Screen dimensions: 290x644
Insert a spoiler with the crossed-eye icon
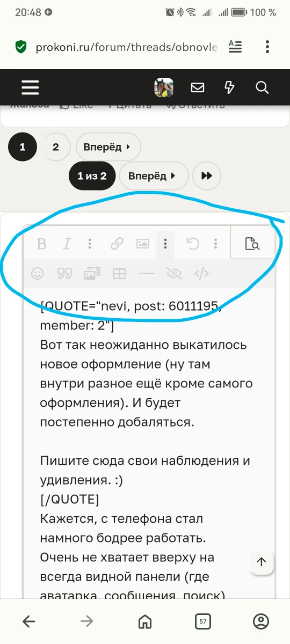click(174, 274)
